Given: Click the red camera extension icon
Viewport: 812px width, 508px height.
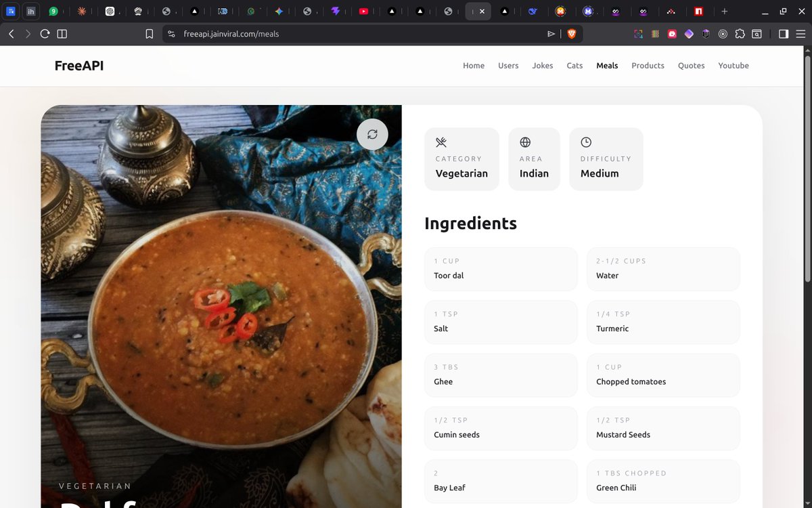Looking at the screenshot, I should coord(672,34).
